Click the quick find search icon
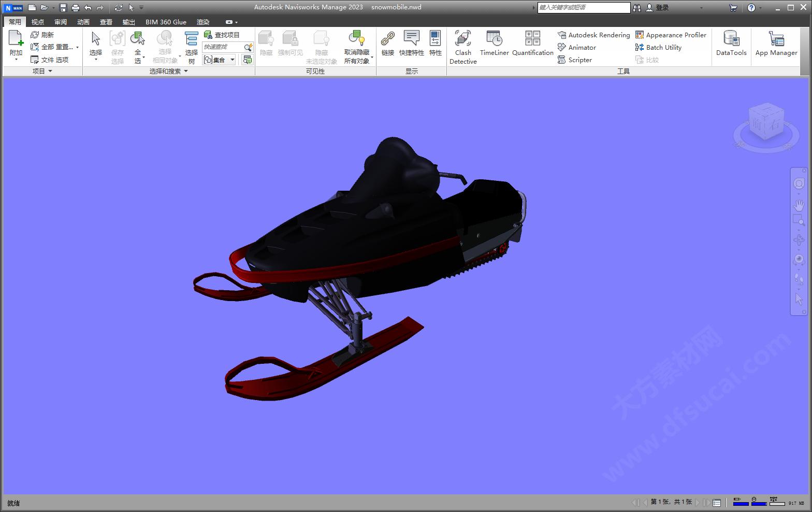The image size is (812, 512). [248, 47]
